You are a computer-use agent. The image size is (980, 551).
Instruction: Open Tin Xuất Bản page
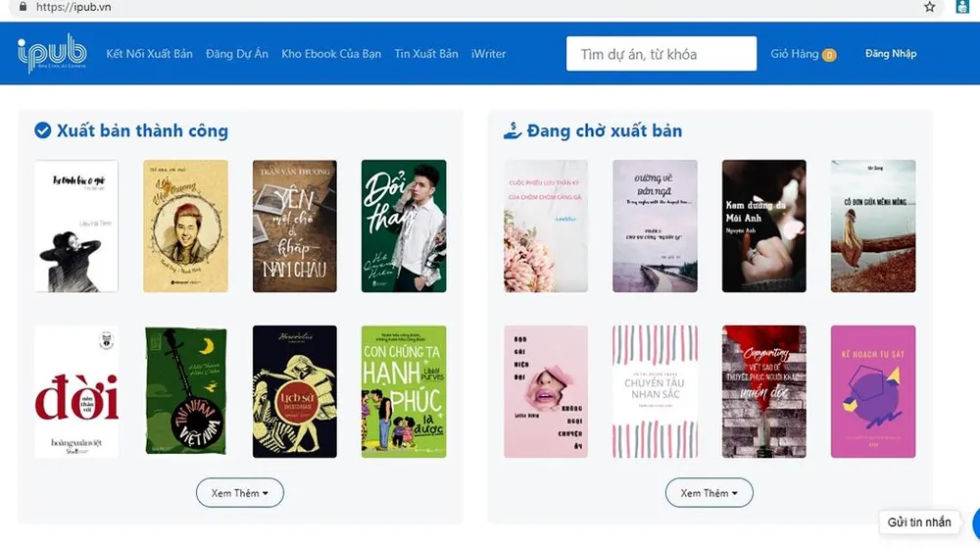pos(426,54)
